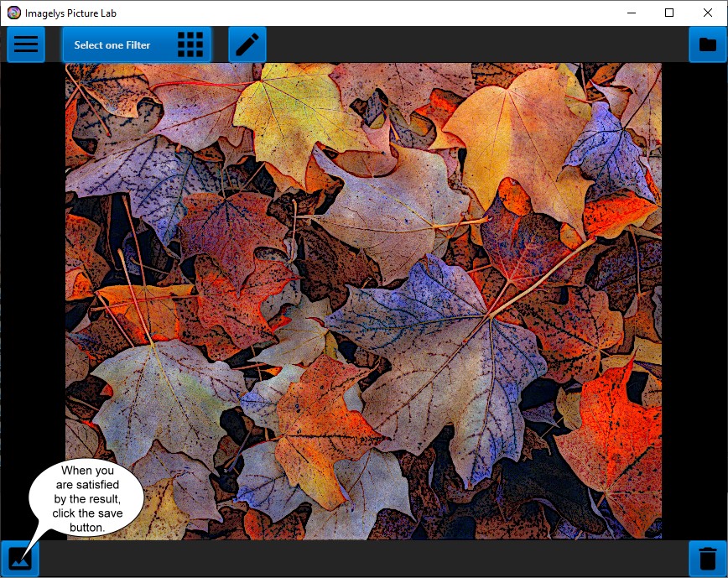Close the Imagelys Picture Lab window
Image resolution: width=728 pixels, height=578 pixels.
[x=708, y=13]
